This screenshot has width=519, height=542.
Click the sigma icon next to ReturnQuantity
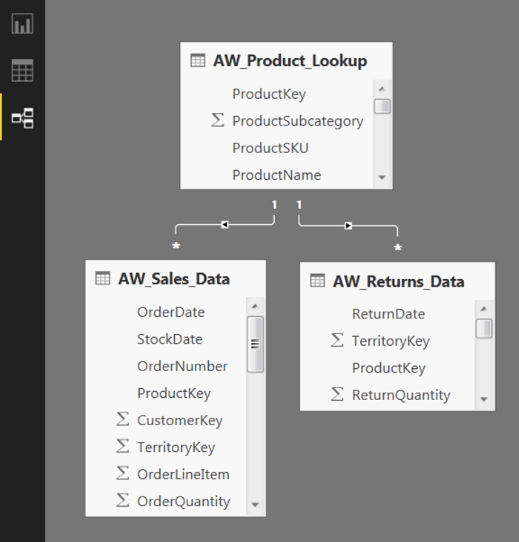337,394
